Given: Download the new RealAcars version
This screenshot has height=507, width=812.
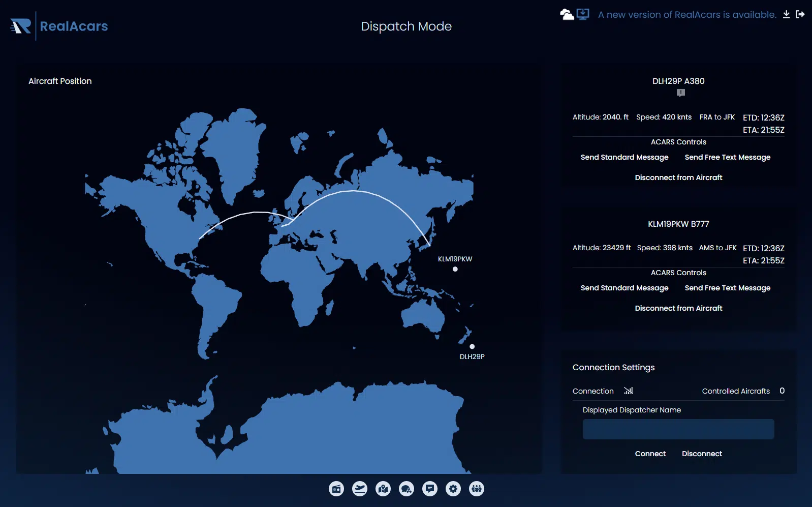Looking at the screenshot, I should pyautogui.click(x=786, y=14).
